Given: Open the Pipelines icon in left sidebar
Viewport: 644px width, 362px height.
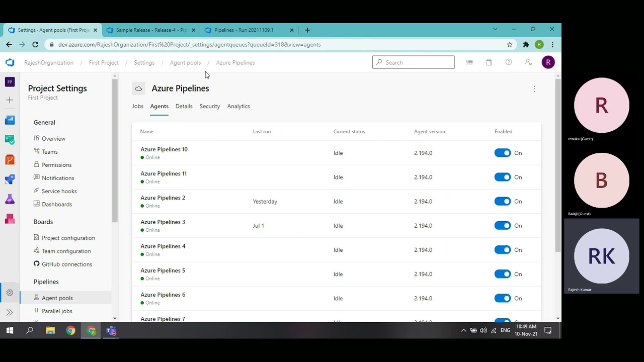Looking at the screenshot, I should click(10, 179).
